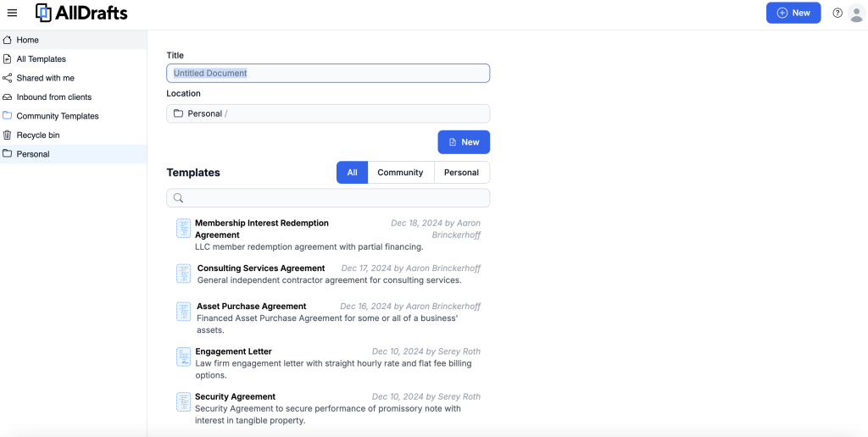Viewport: 868px width, 437px height.
Task: Open All Templates in the sidebar
Action: pos(41,59)
